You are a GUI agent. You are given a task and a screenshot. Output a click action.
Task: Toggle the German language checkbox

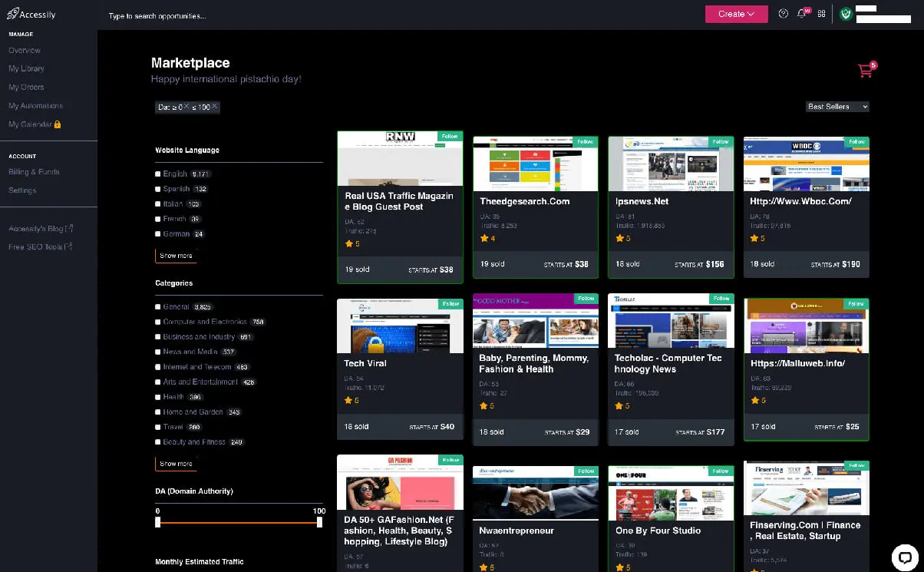158,234
